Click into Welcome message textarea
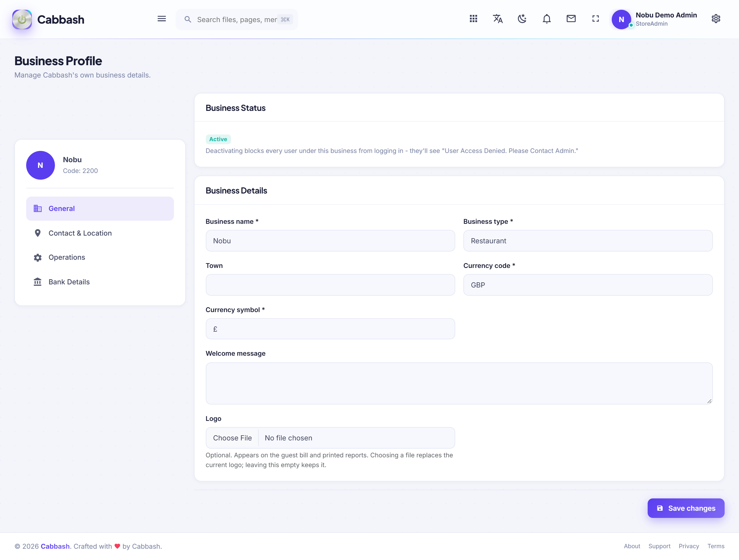This screenshot has height=560, width=739. [x=459, y=383]
